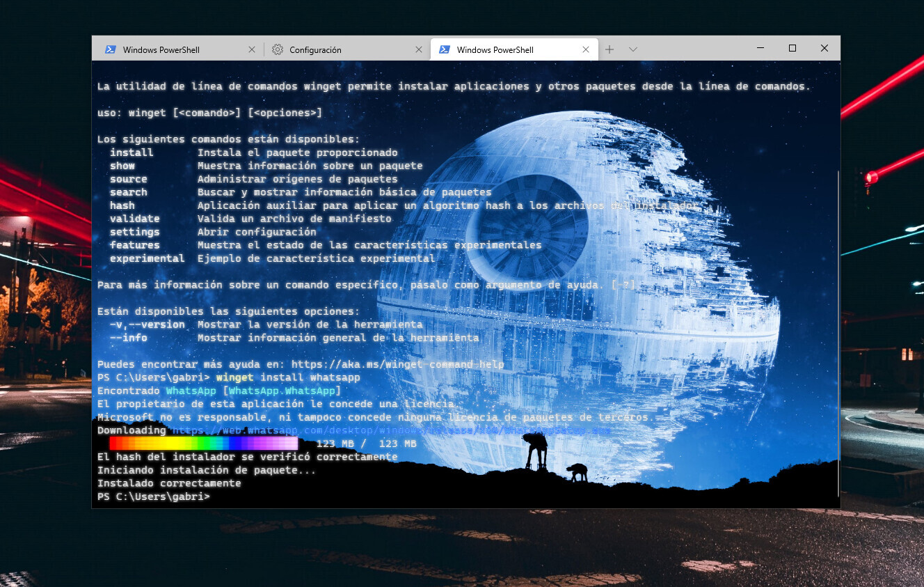Maximize the Windows Terminal window
924x587 pixels.
coord(792,48)
